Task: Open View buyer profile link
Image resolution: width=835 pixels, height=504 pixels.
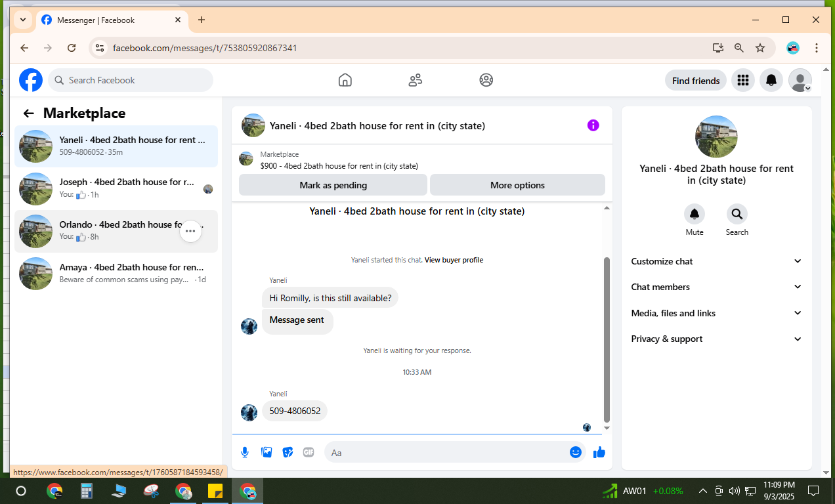Action: point(454,260)
